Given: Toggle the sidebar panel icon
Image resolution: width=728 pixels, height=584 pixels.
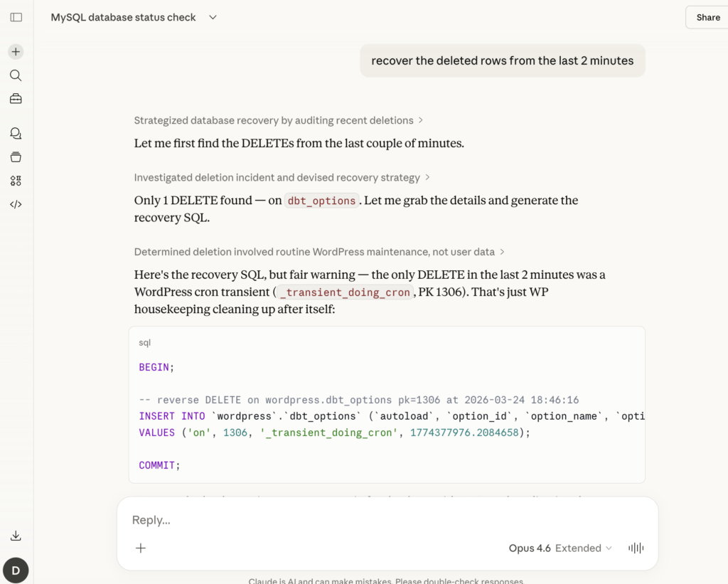Looking at the screenshot, I should point(16,17).
